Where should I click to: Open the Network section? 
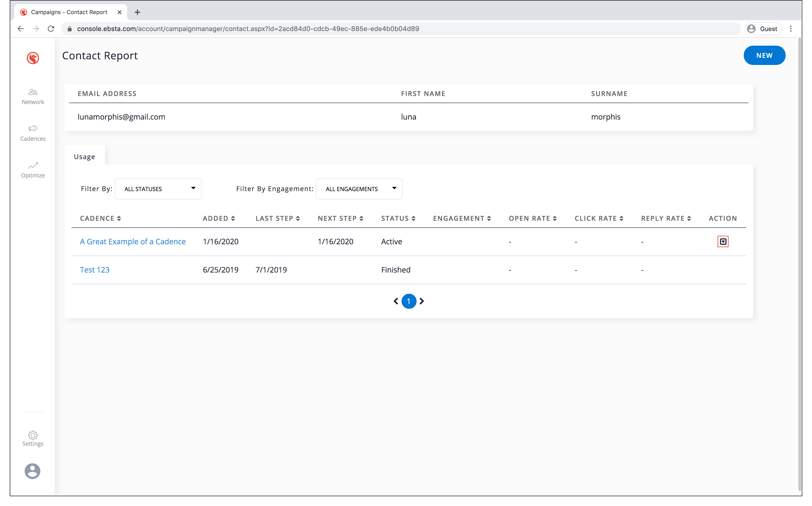point(33,97)
